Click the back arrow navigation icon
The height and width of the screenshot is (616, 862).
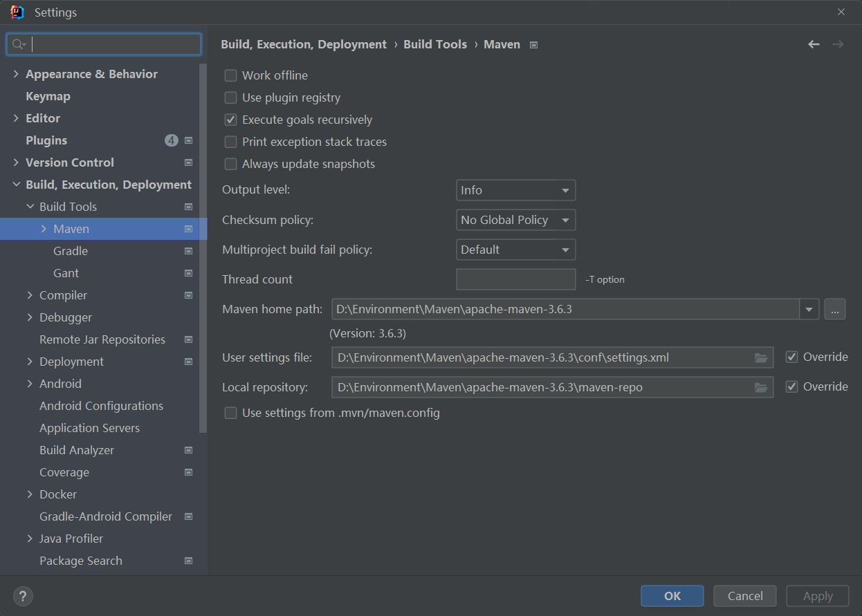tap(814, 44)
